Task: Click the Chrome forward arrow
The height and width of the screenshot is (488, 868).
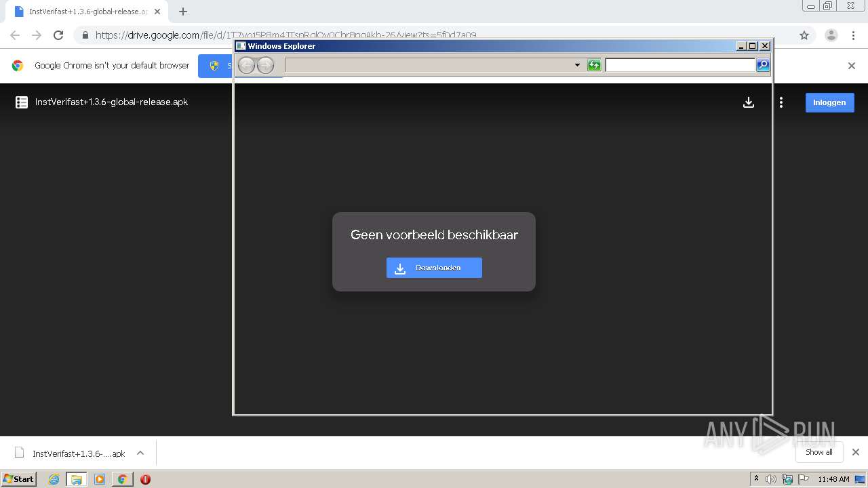Action: tap(37, 35)
